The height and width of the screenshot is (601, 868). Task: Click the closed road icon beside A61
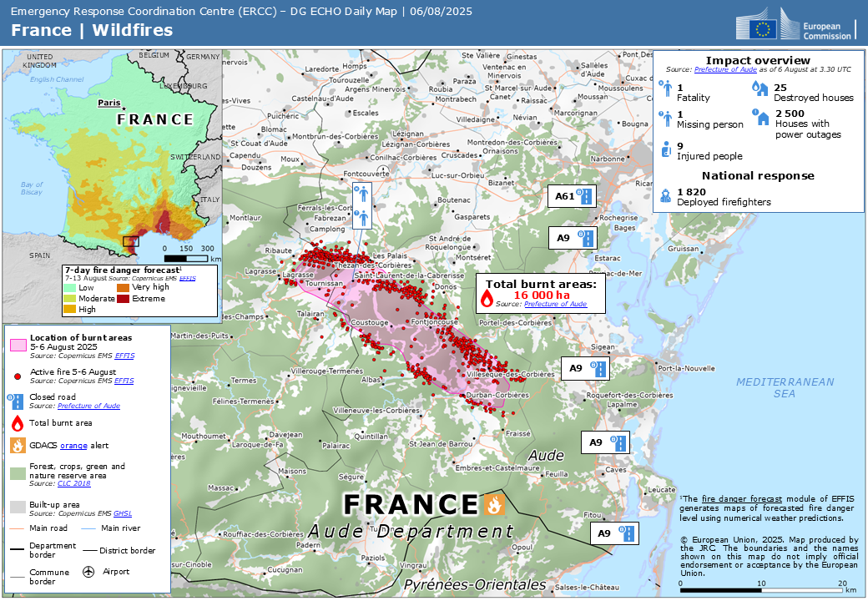pyautogui.click(x=587, y=196)
